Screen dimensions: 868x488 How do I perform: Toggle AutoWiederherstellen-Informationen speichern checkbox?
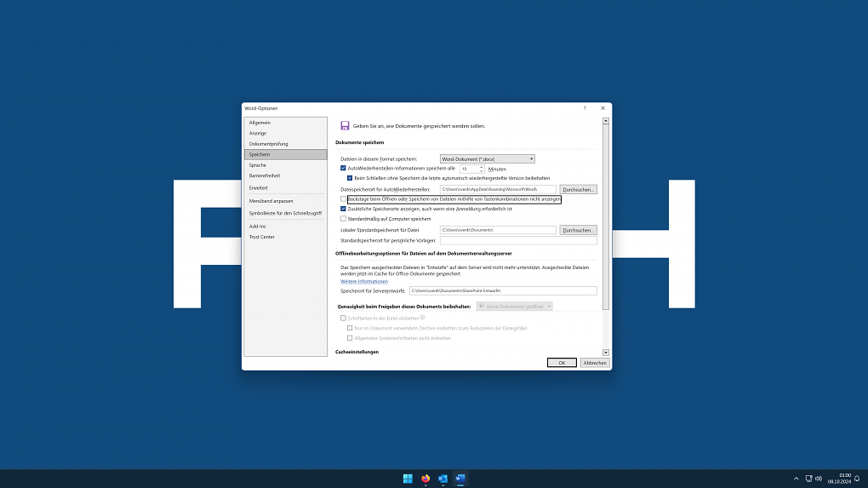pos(343,168)
